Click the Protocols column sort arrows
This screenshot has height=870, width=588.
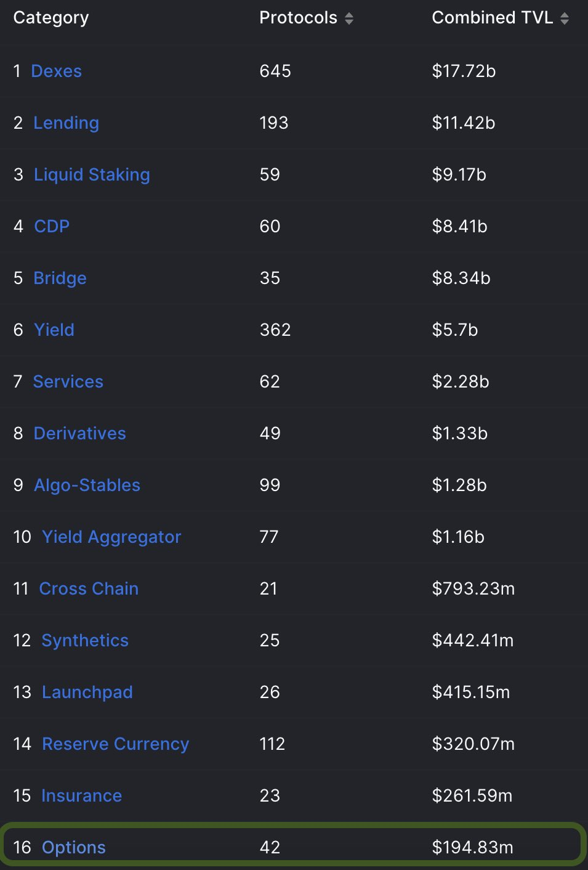(349, 18)
